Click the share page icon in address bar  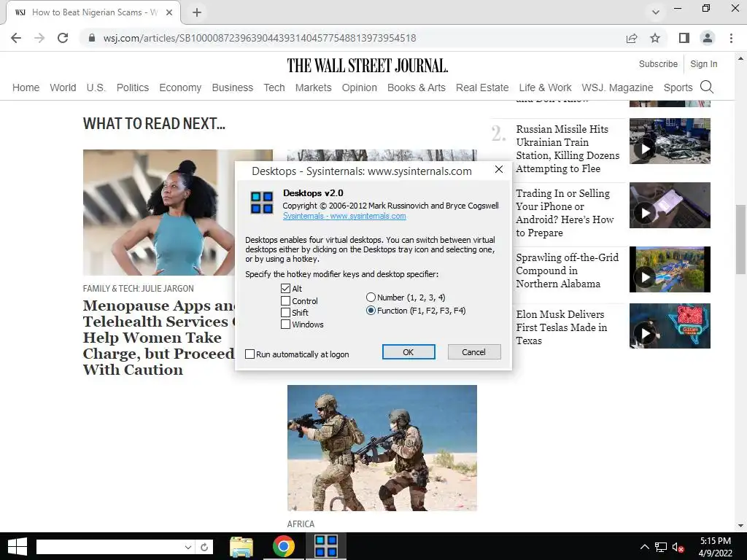coord(632,38)
